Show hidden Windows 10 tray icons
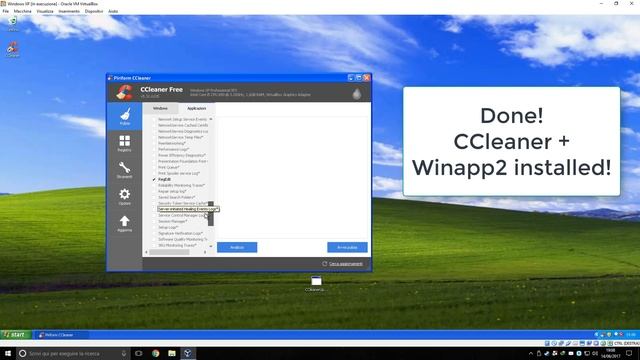The image size is (640, 360). [x=531, y=353]
